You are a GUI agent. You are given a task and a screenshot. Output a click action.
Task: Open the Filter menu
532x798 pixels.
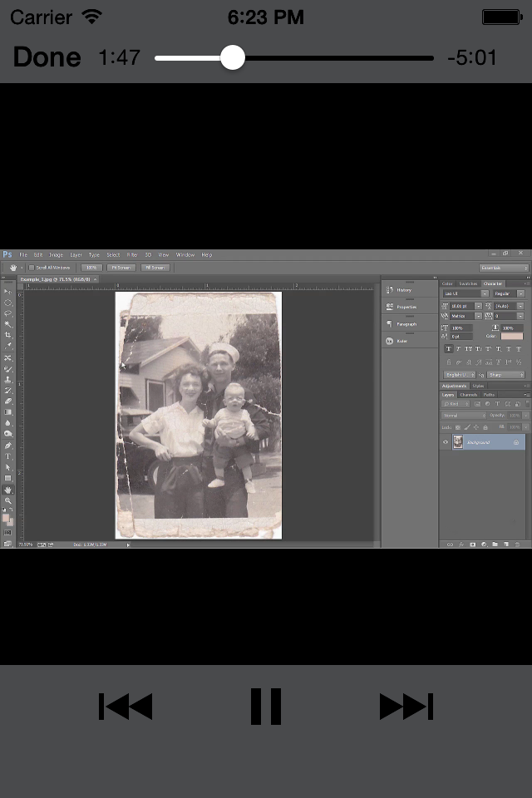(x=132, y=255)
